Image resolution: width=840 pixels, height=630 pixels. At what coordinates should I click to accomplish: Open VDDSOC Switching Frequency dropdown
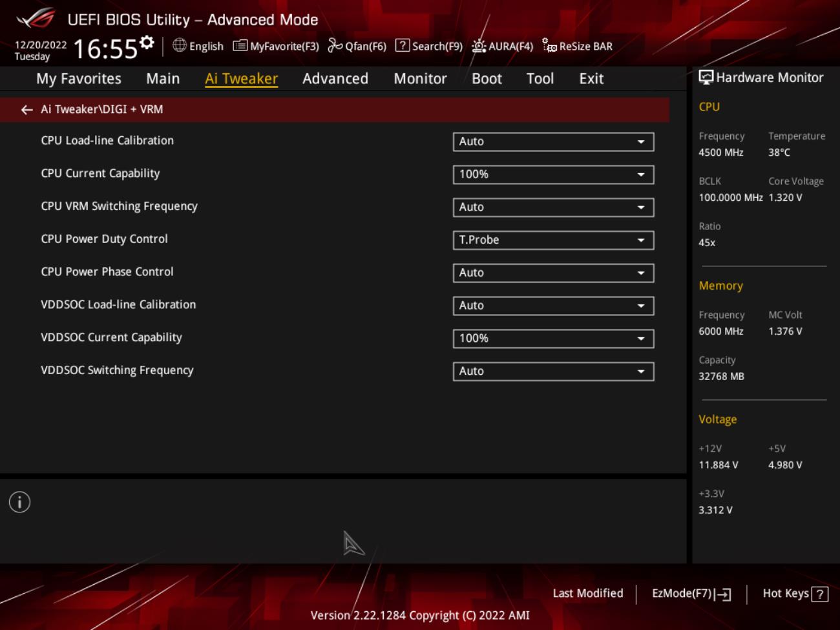pos(553,372)
